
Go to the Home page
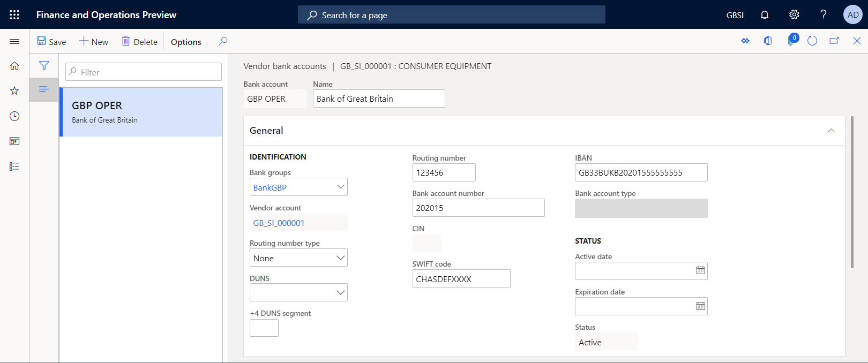tap(14, 65)
